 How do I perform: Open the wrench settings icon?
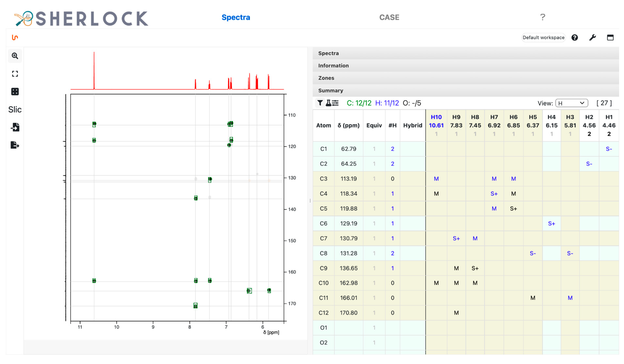pos(592,38)
